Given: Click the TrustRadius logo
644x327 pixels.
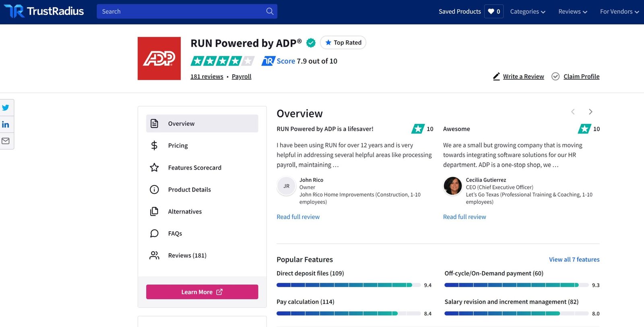Looking at the screenshot, I should [44, 11].
